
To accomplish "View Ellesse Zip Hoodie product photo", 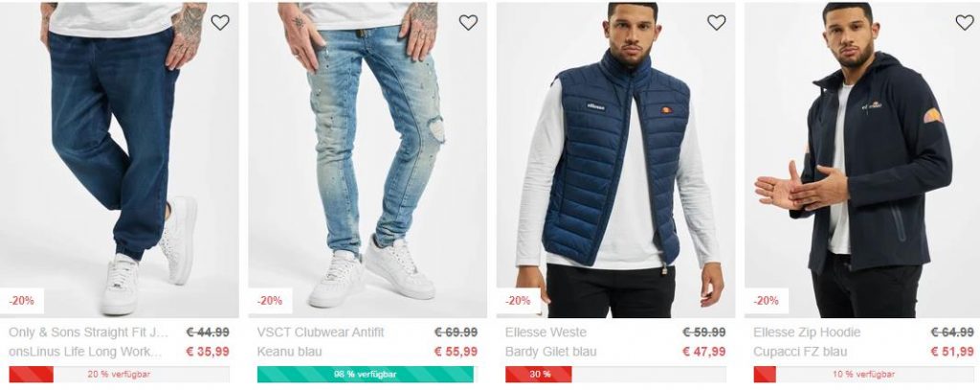I will tap(862, 160).
